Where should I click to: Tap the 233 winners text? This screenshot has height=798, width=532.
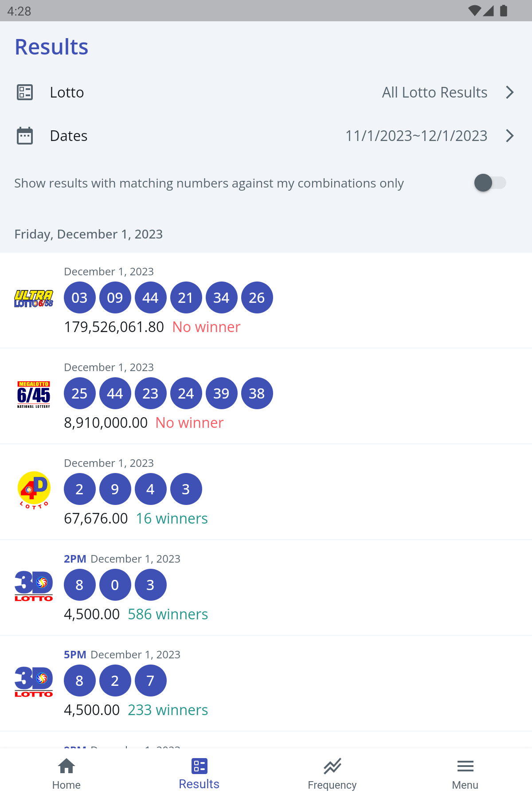(168, 710)
